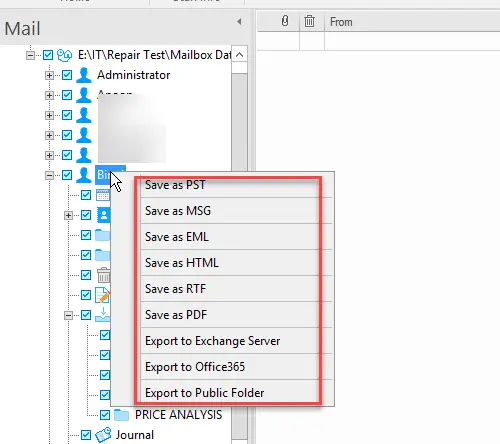Toggle the Contacts folder checkbox
This screenshot has width=500, height=444.
point(86,215)
